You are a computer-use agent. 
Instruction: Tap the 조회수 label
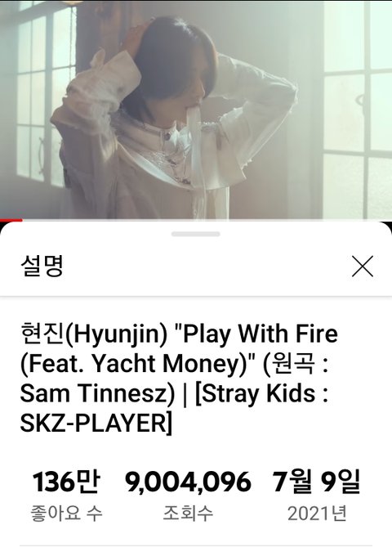point(188,513)
